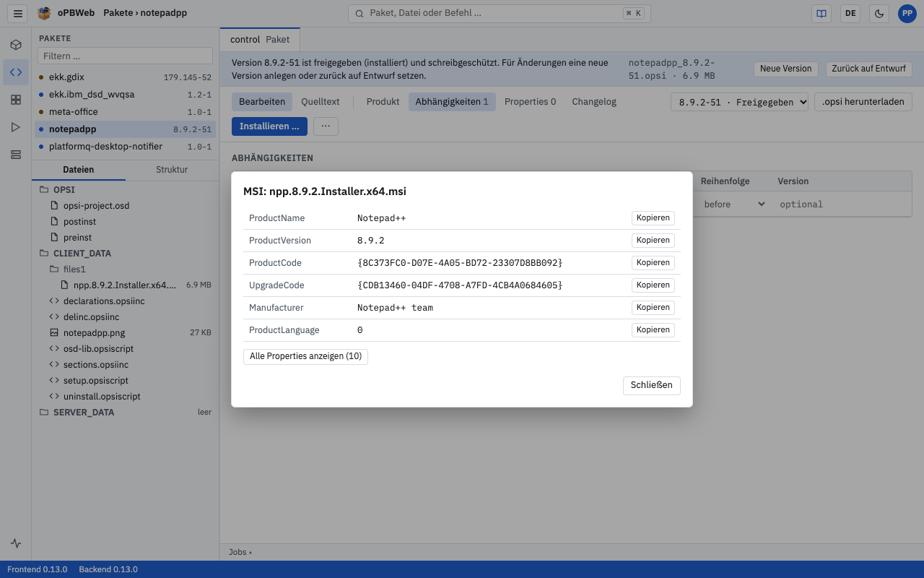Copy the UpgradeCode value
Image resolution: width=924 pixels, height=578 pixels.
(653, 285)
